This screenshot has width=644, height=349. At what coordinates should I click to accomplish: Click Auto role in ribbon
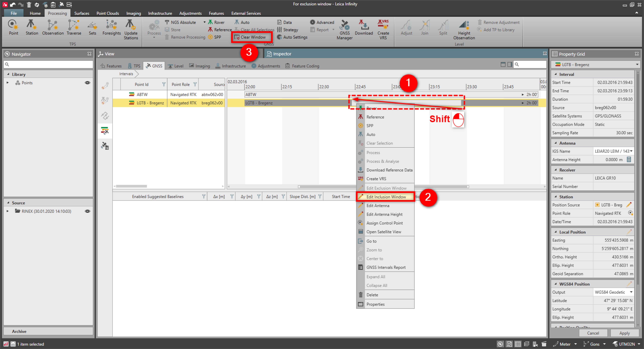[x=242, y=22]
